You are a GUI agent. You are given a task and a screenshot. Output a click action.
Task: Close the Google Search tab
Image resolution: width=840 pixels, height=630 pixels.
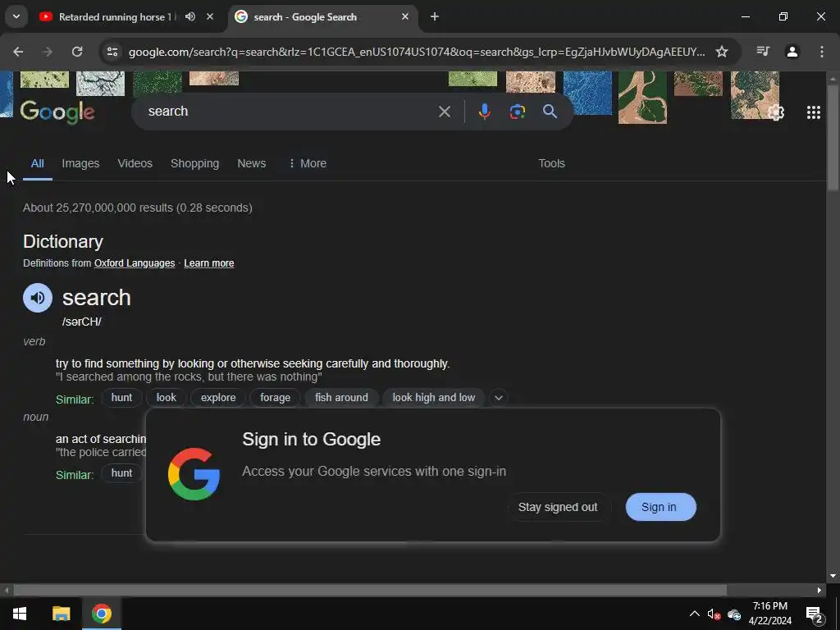tap(405, 16)
